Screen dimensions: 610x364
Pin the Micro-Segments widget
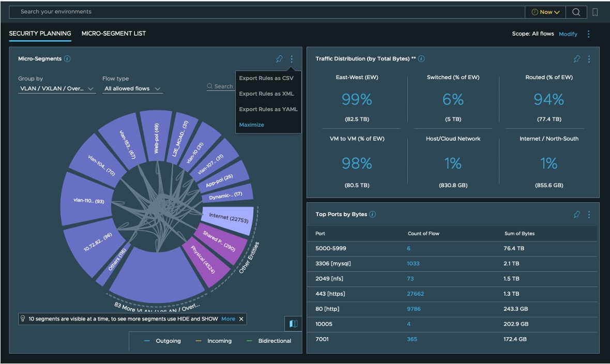(x=279, y=59)
